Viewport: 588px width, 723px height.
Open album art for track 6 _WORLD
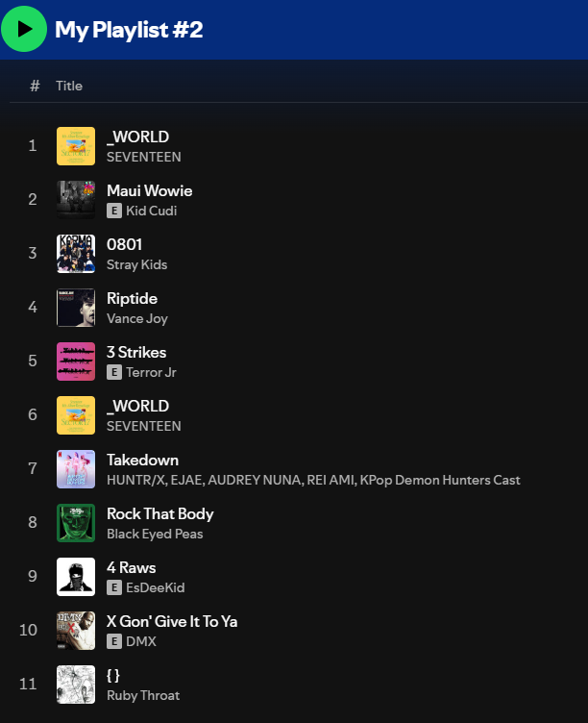click(76, 415)
